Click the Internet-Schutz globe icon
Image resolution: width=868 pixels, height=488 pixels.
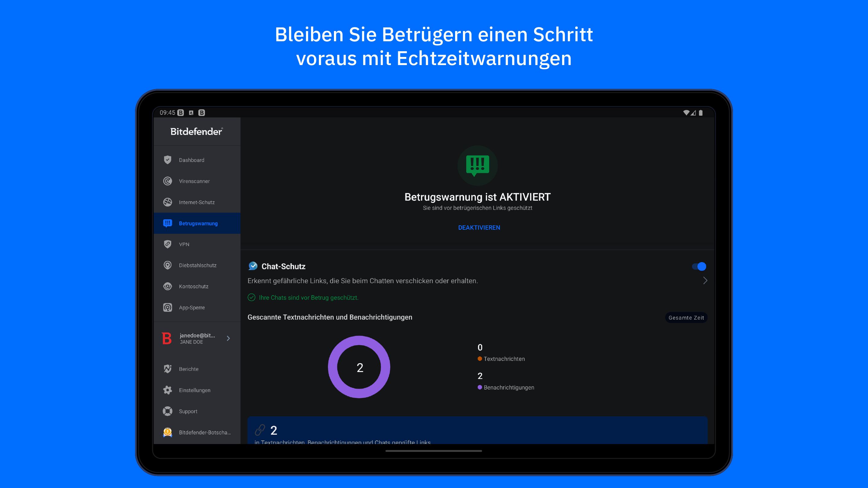[168, 202]
